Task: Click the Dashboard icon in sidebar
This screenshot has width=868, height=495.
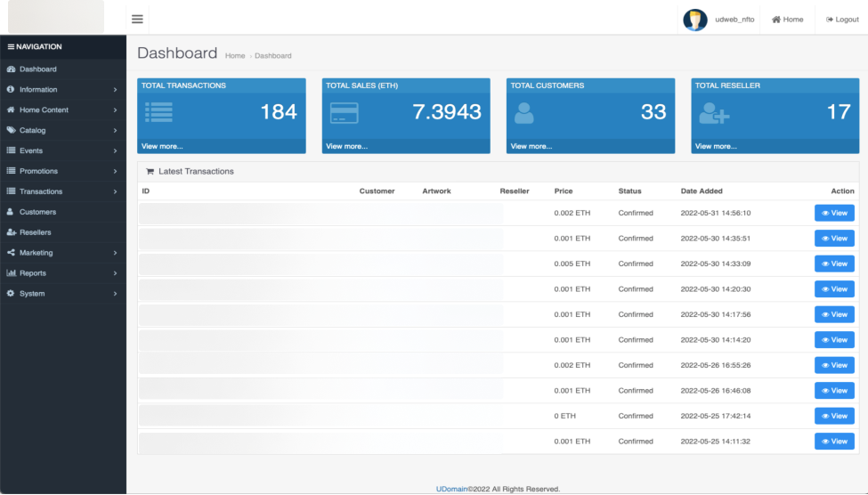Action: 11,69
